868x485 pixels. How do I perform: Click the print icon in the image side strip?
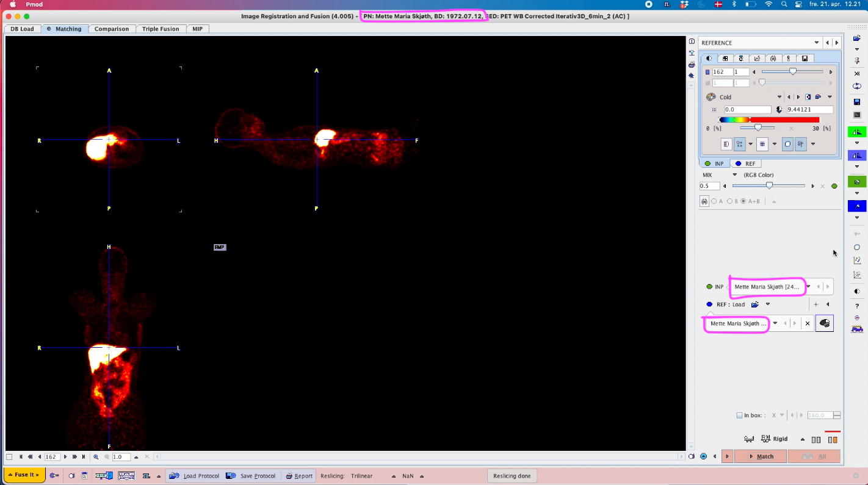click(692, 65)
